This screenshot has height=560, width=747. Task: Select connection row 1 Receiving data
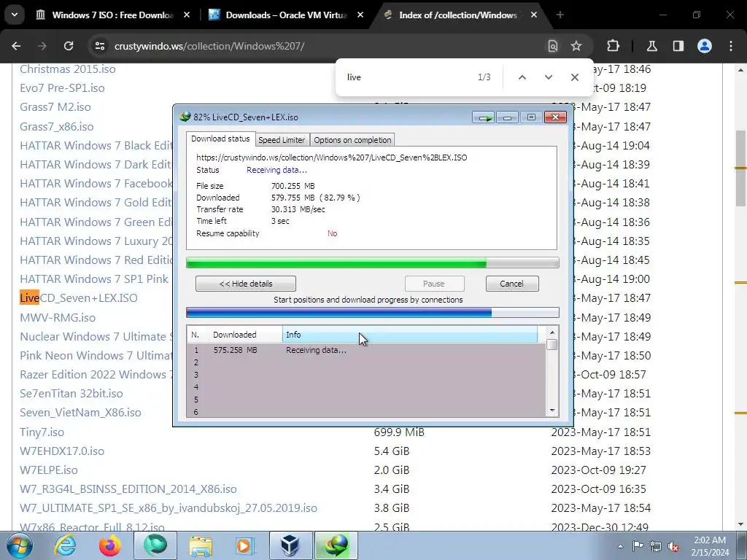tap(366, 350)
